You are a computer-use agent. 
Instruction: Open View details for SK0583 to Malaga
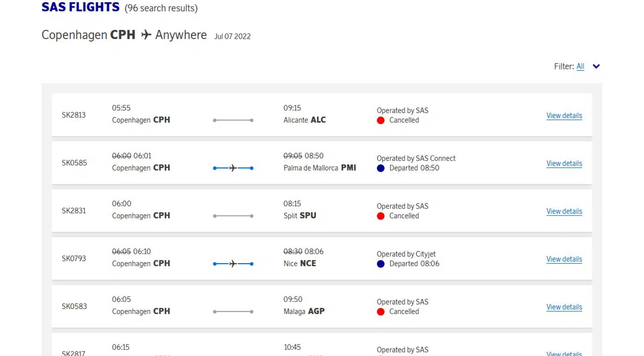pos(564,307)
